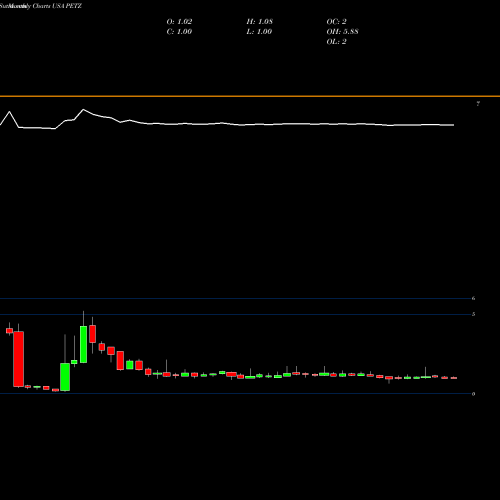Click the 'OL: 2' value
The height and width of the screenshot is (500, 500).
point(337,42)
